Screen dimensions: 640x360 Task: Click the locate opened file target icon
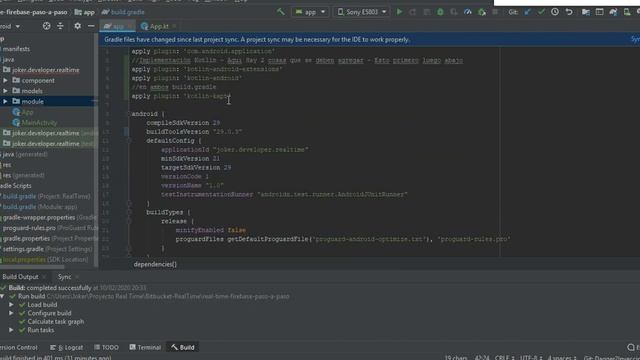coord(47,26)
